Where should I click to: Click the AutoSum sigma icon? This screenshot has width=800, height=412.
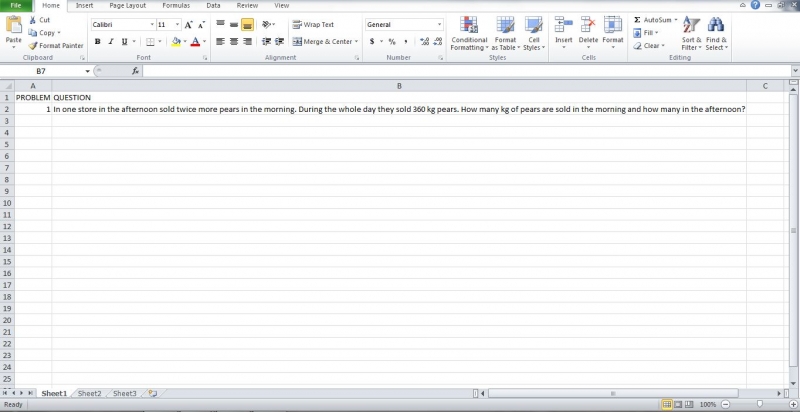point(637,20)
